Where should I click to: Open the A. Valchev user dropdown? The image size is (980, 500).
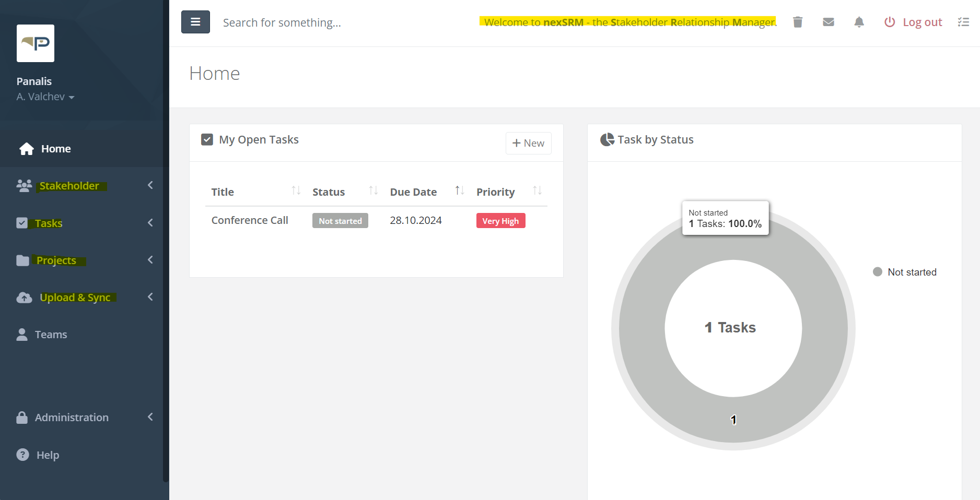coord(45,97)
